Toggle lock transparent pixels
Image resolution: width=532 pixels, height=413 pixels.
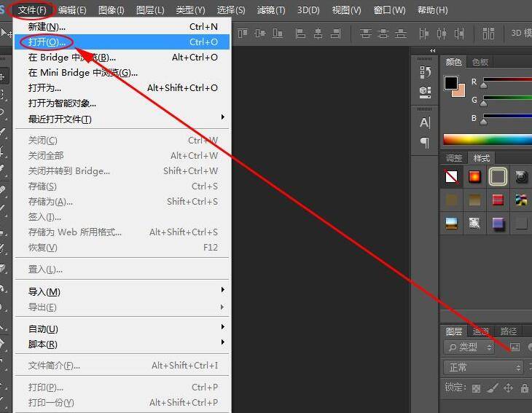point(477,388)
